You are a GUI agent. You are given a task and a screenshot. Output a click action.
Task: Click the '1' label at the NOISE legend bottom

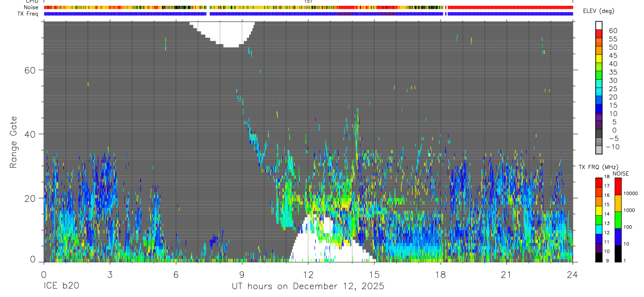tap(625, 260)
